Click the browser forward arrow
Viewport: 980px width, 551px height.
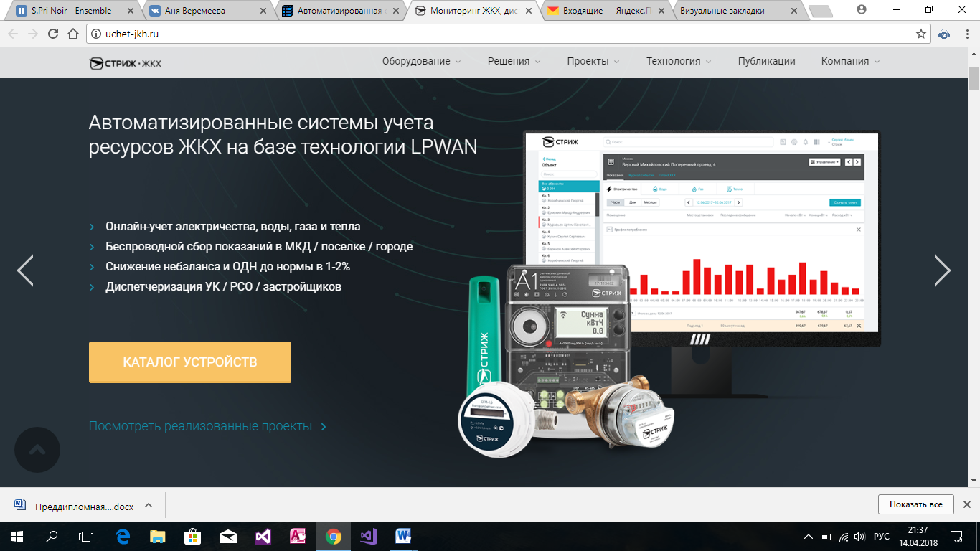click(x=33, y=34)
